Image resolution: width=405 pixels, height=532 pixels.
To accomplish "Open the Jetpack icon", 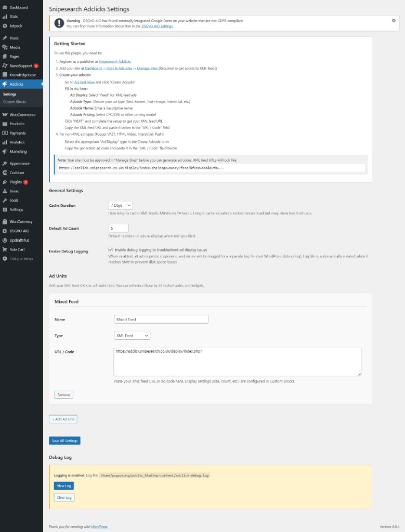I will click(x=5, y=26).
